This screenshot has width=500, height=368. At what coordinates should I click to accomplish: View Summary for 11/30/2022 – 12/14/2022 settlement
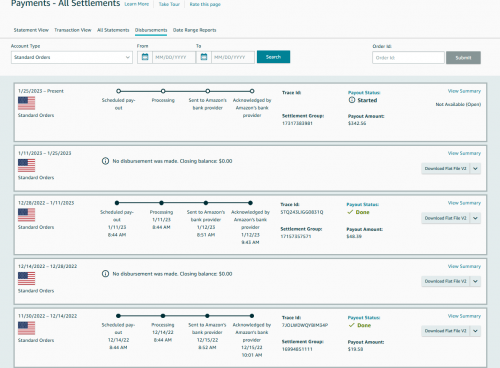[464, 316]
